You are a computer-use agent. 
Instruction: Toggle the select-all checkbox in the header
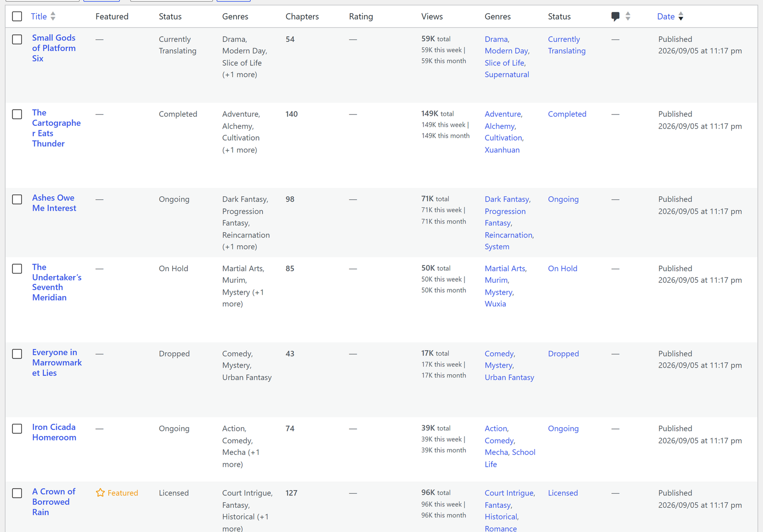coord(17,16)
